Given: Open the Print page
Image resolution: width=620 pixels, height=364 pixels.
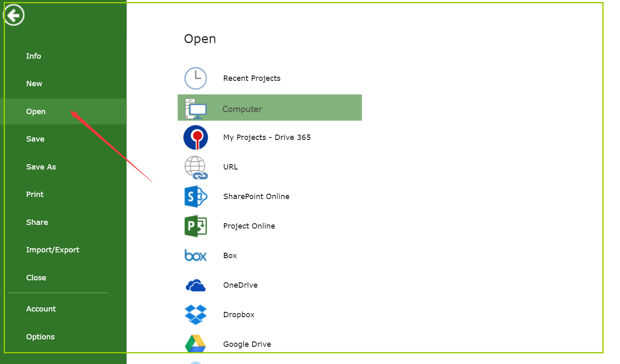Looking at the screenshot, I should 35,195.
